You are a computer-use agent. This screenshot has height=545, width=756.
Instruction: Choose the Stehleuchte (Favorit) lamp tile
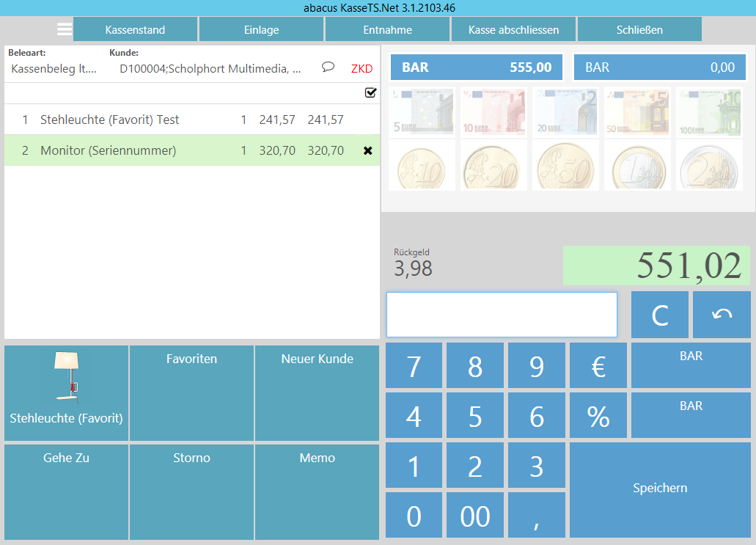pos(66,393)
